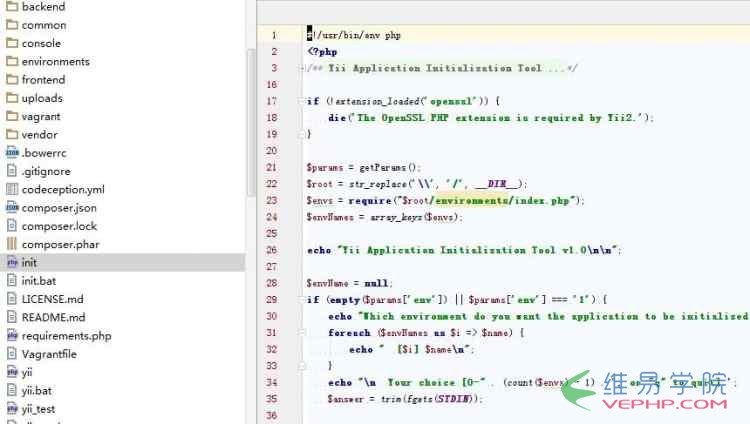Click the vendor folder icon
This screenshot has width=750, height=424.
[12, 134]
